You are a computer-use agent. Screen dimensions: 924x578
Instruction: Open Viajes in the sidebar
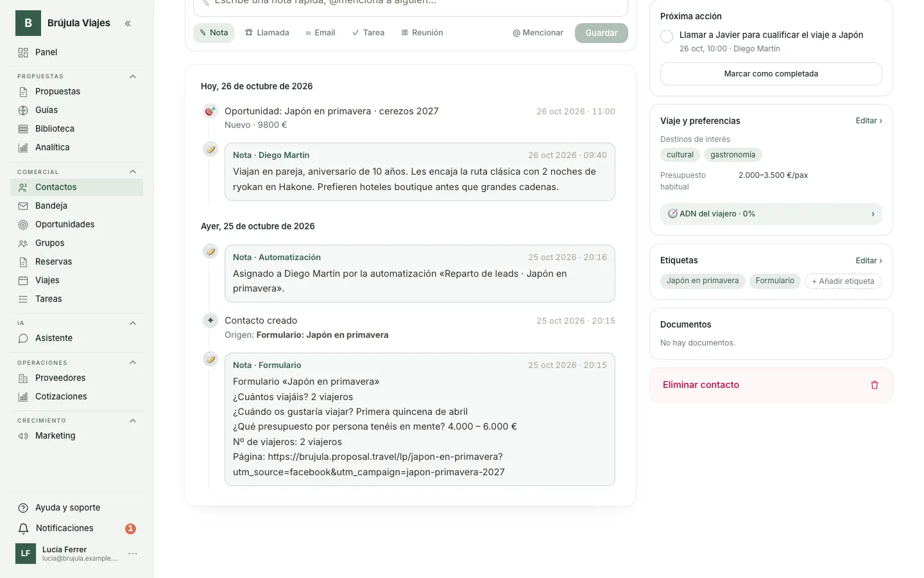(x=76, y=280)
